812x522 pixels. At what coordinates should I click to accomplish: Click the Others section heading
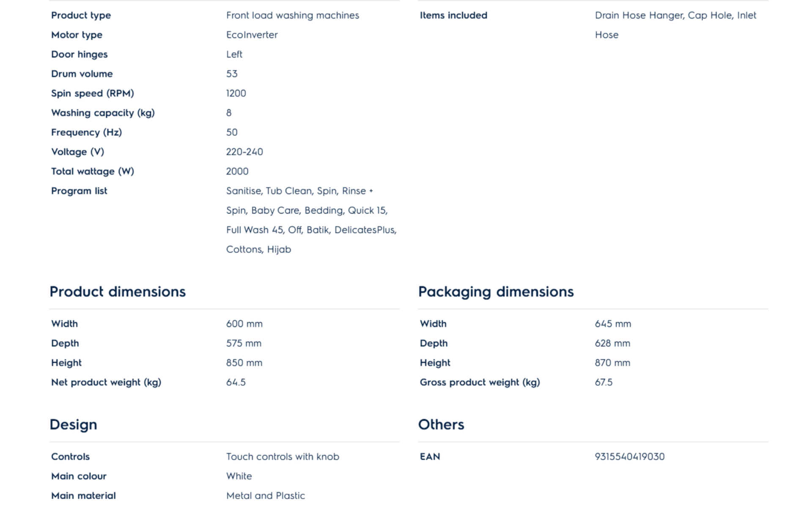(441, 425)
